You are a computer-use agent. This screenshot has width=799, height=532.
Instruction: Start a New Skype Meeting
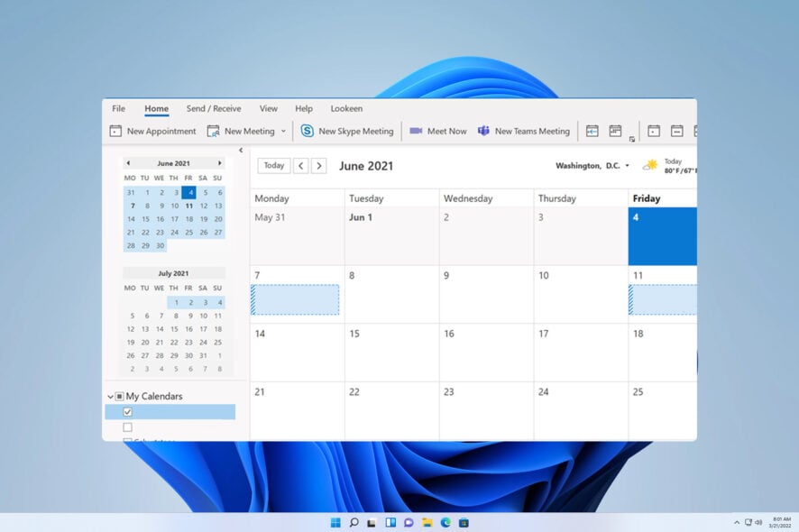coord(347,131)
